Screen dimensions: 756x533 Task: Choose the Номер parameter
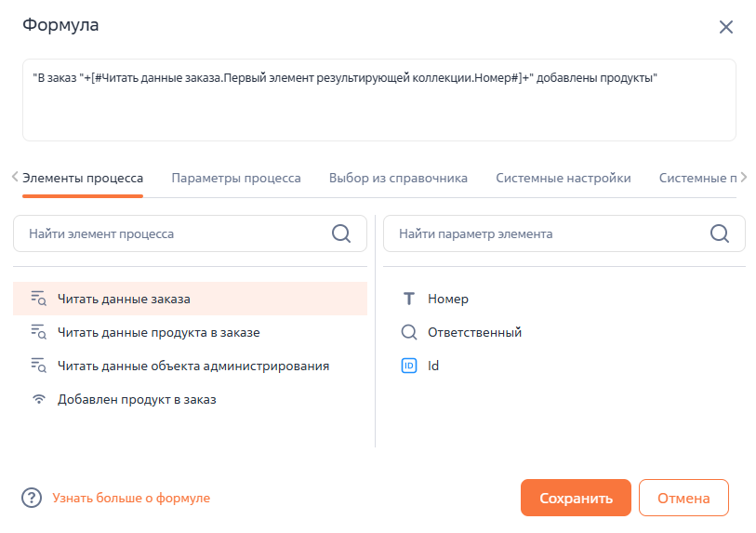(448, 299)
